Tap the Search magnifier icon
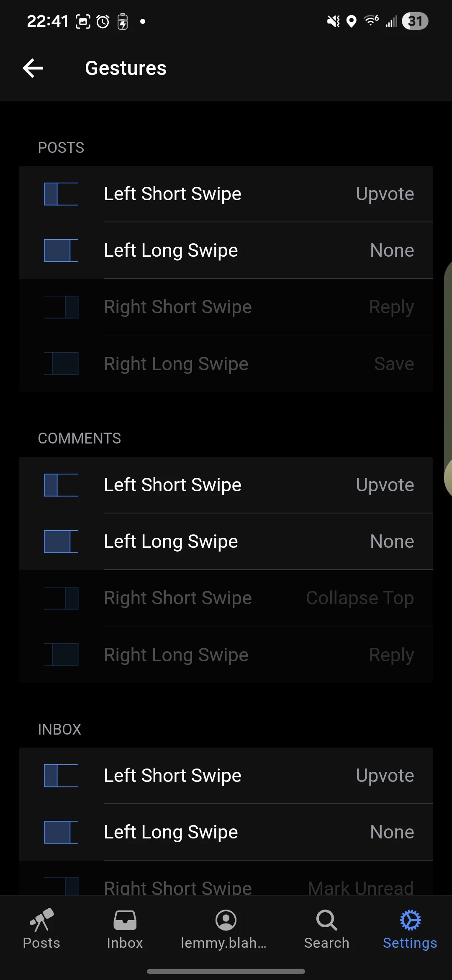 (326, 920)
